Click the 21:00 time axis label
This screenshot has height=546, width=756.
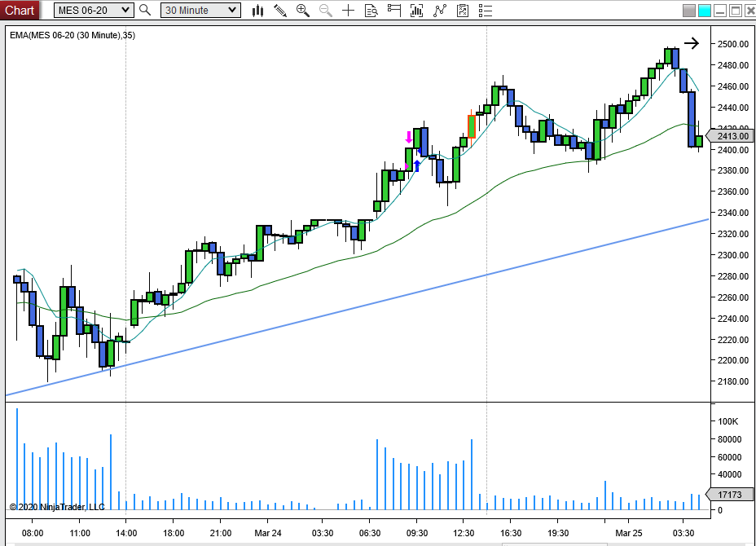221,533
